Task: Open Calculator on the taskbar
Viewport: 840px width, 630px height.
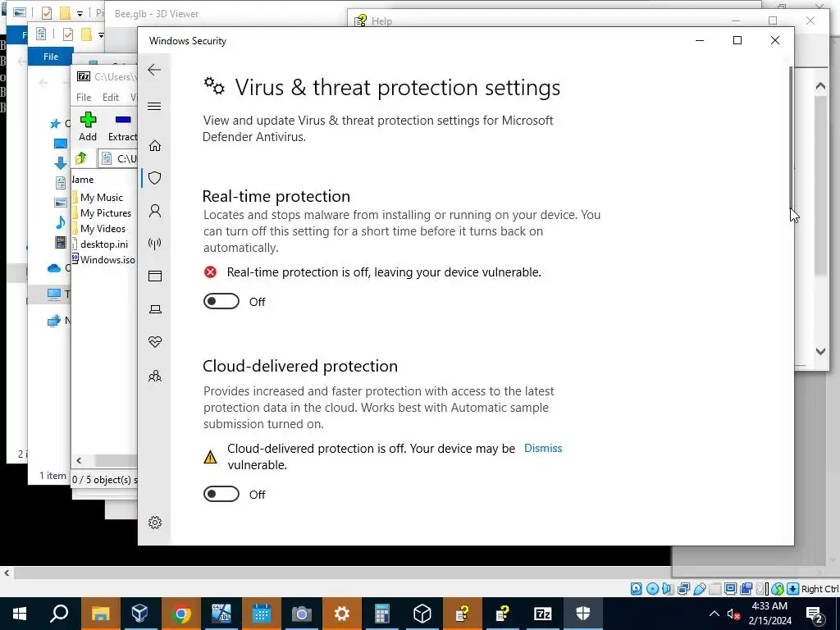Action: click(381, 614)
